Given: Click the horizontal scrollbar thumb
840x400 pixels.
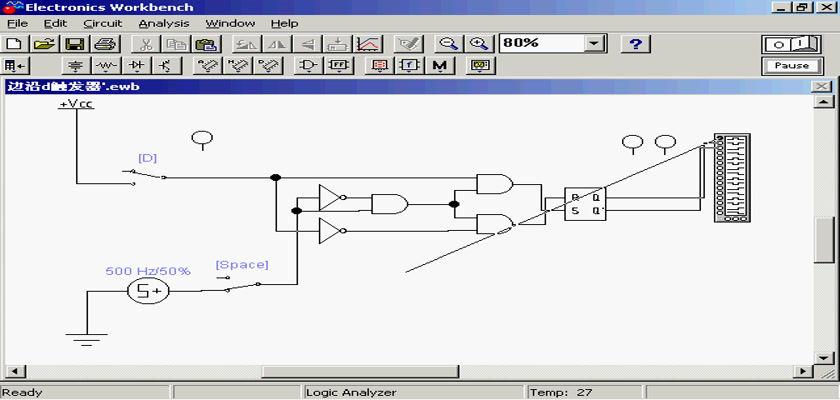Looking at the screenshot, I should [x=360, y=372].
